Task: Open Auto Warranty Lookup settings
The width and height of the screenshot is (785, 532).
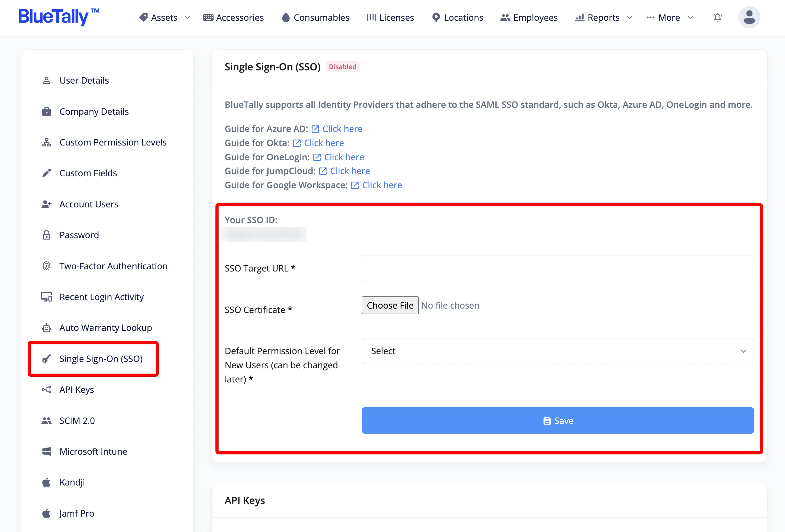Action: (x=106, y=328)
